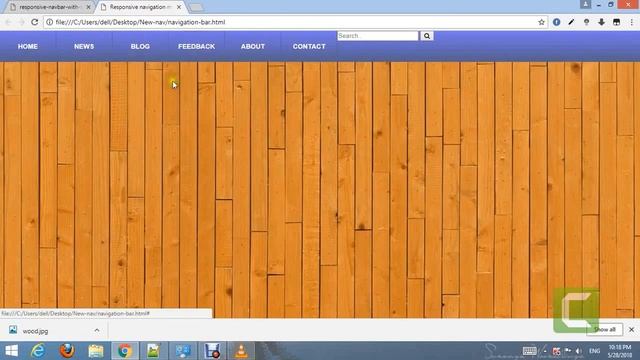640x360 pixels.
Task: Click the blue circle extension icon
Action: 556,22
